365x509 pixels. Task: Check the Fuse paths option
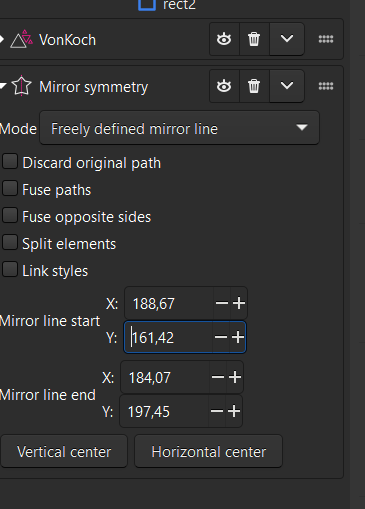(x=10, y=188)
